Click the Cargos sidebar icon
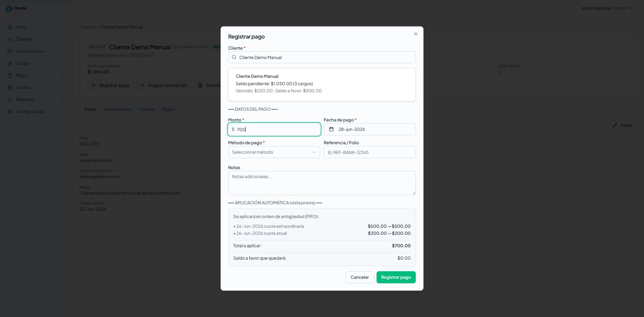The image size is (644, 317). click(x=10, y=63)
